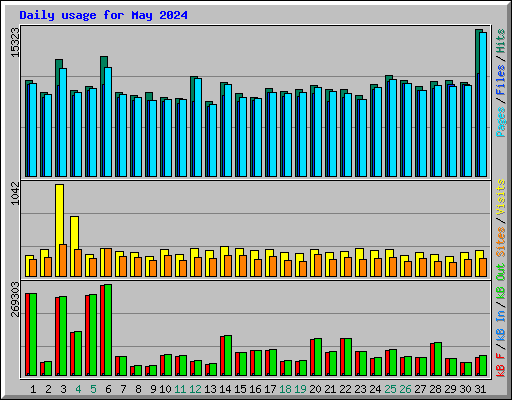This screenshot has height=400, width=512.
Task: Click the green kB Out bar for day 6
Action: 108,330
